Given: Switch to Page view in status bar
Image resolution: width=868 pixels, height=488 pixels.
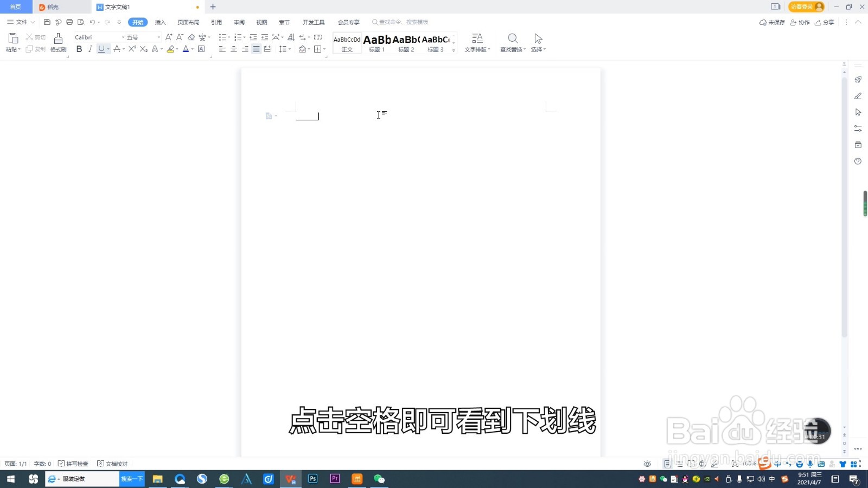Looking at the screenshot, I should coord(667,464).
